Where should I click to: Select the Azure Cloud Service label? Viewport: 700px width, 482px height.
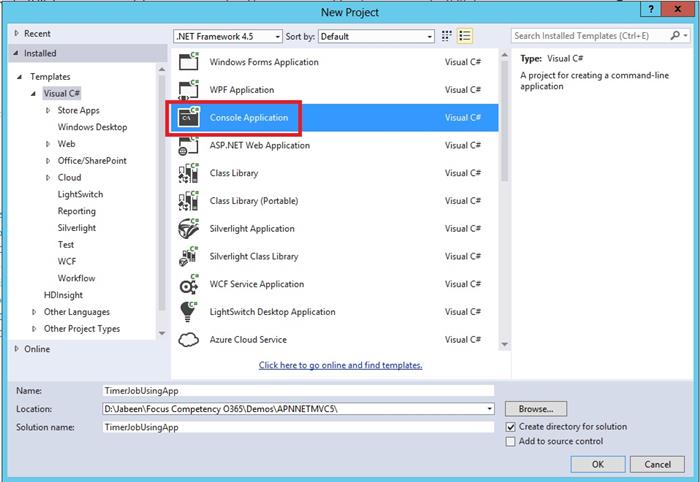coord(248,340)
